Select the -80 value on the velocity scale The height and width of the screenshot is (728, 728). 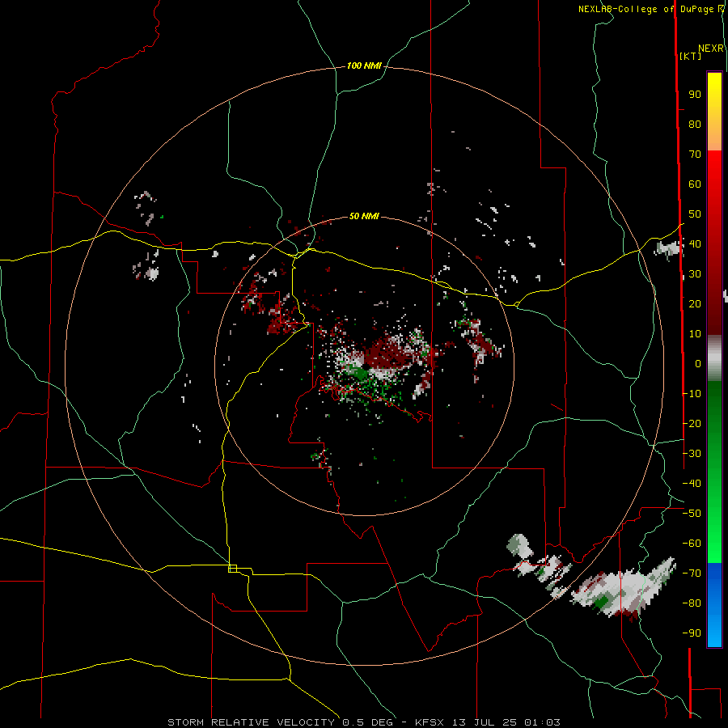point(692,603)
